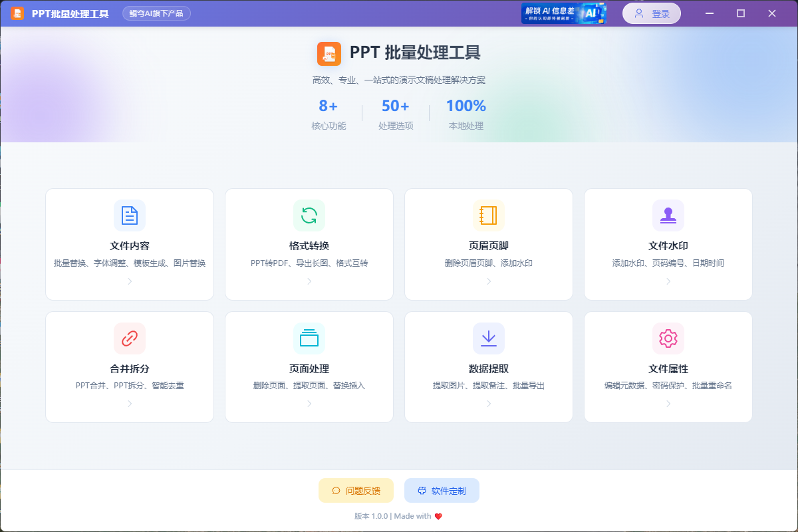Click the 页面处理 stacked pages icon
The width and height of the screenshot is (798, 532).
tap(309, 338)
